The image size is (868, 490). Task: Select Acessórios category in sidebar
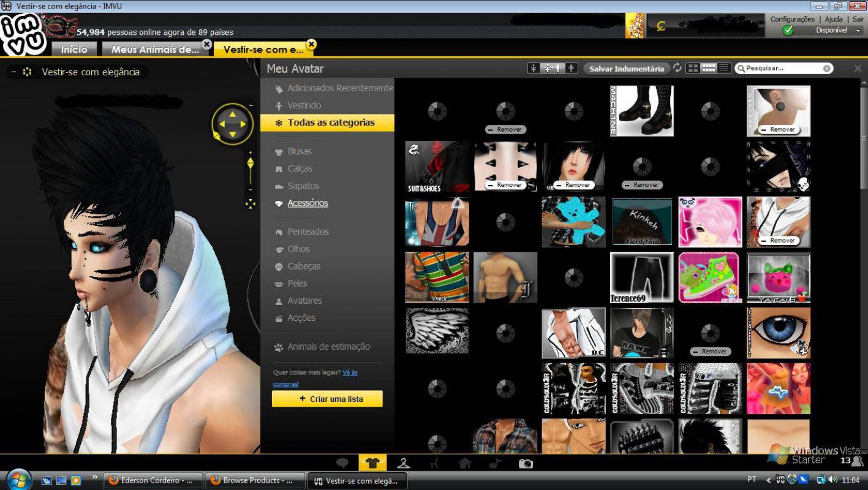tap(308, 203)
